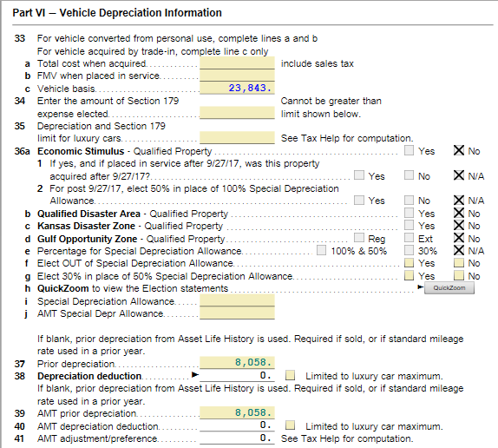Check Limited to luxury car maximum on line 38
498x448 pixels.
(290, 375)
